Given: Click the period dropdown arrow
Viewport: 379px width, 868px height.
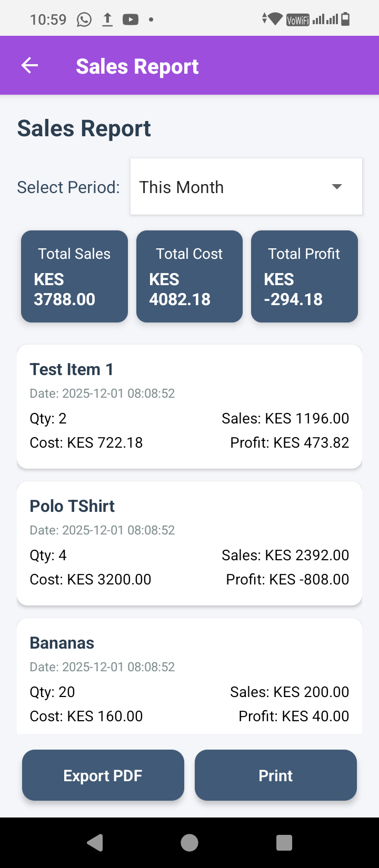Looking at the screenshot, I should [337, 187].
